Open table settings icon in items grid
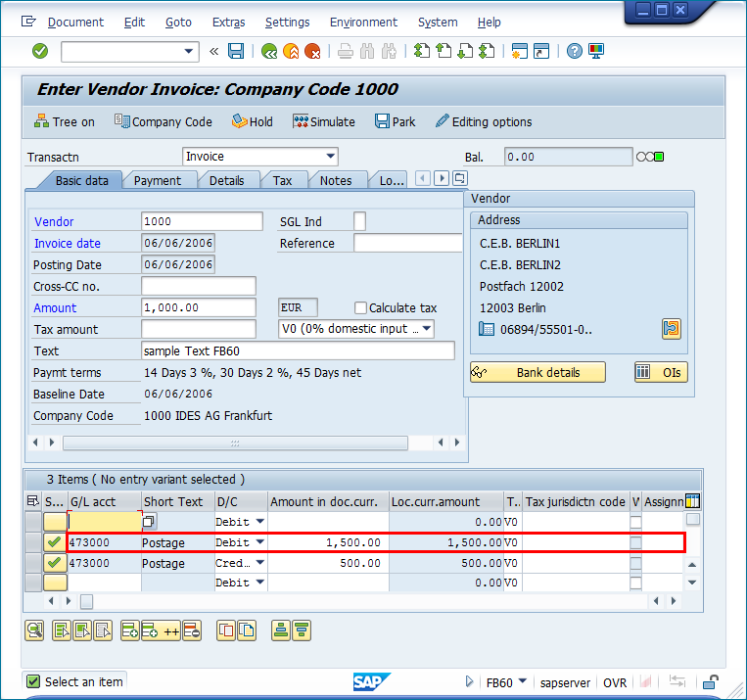747x700 pixels. tap(692, 501)
